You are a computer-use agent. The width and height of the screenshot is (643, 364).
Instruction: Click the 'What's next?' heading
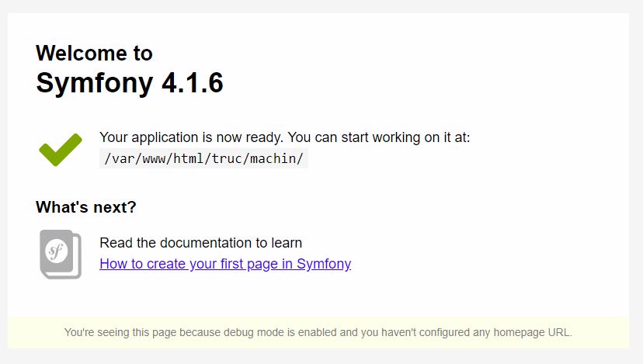click(86, 207)
